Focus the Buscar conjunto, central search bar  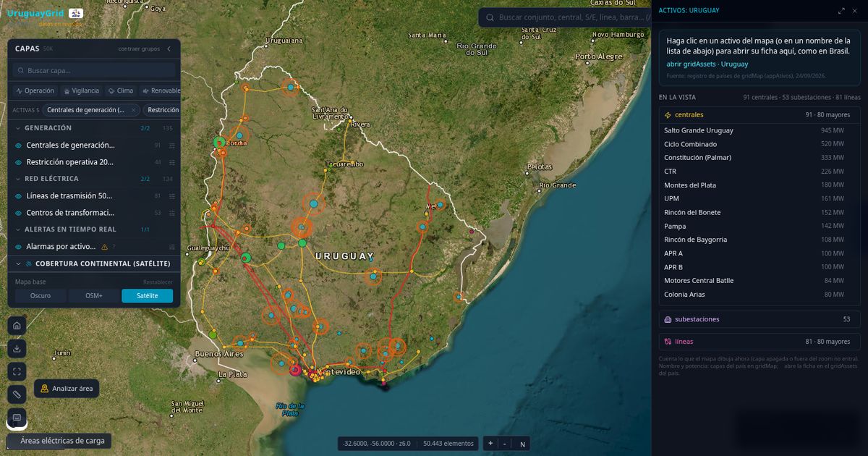click(x=564, y=17)
